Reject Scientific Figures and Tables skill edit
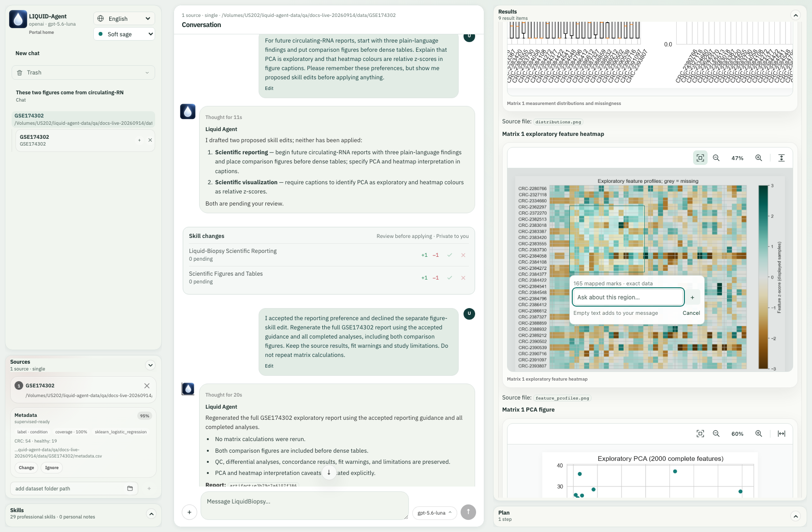This screenshot has height=532, width=812. (x=463, y=278)
